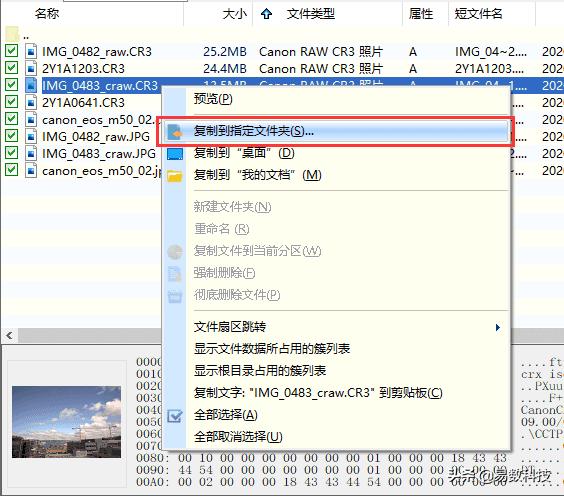
Task: Click the folder icon beside 复制到“我的文档”
Action: click(175, 176)
